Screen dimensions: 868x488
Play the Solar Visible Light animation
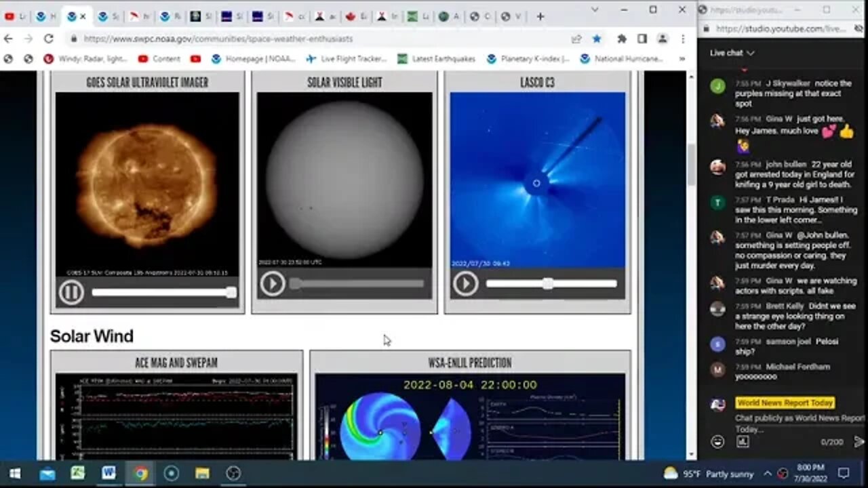point(273,283)
